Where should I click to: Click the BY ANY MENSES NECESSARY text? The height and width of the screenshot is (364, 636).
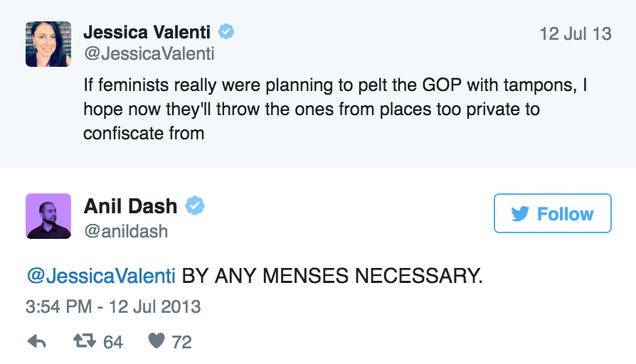tap(332, 276)
